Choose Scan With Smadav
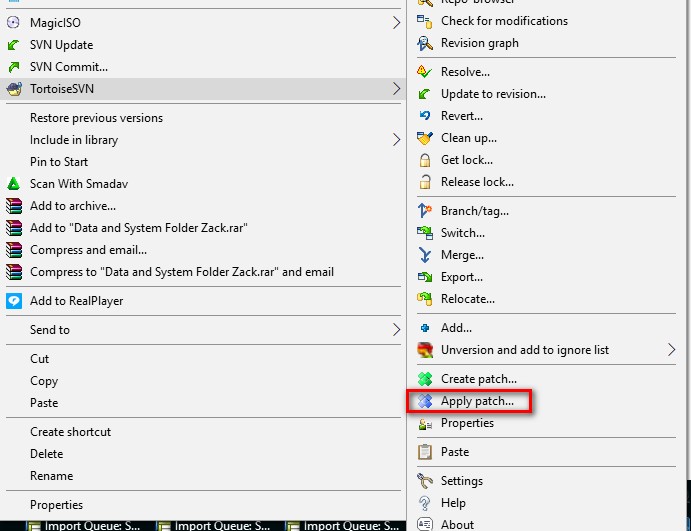The height and width of the screenshot is (531, 691). click(x=79, y=184)
